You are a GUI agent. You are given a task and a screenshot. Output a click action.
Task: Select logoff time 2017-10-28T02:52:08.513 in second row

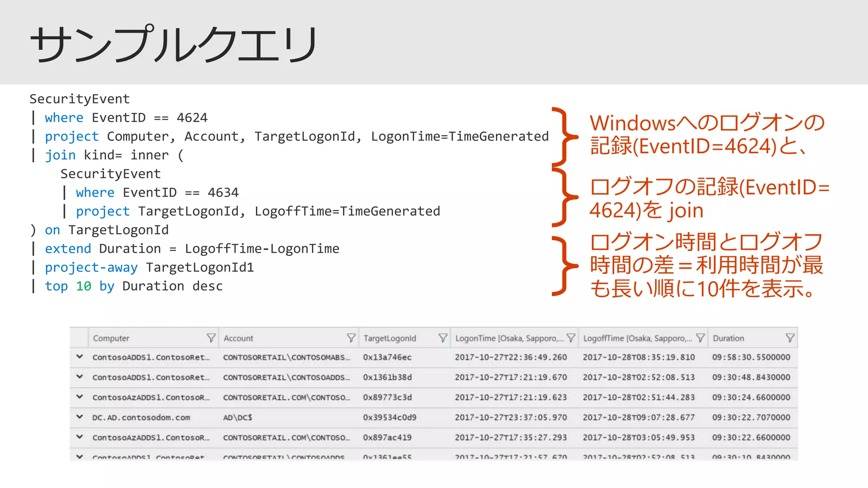pos(639,377)
